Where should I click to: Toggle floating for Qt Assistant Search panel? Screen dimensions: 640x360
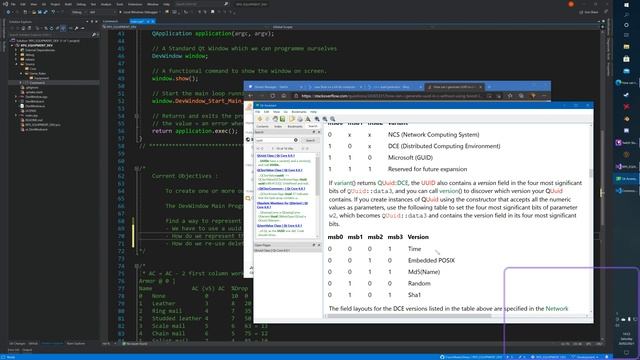(314, 132)
